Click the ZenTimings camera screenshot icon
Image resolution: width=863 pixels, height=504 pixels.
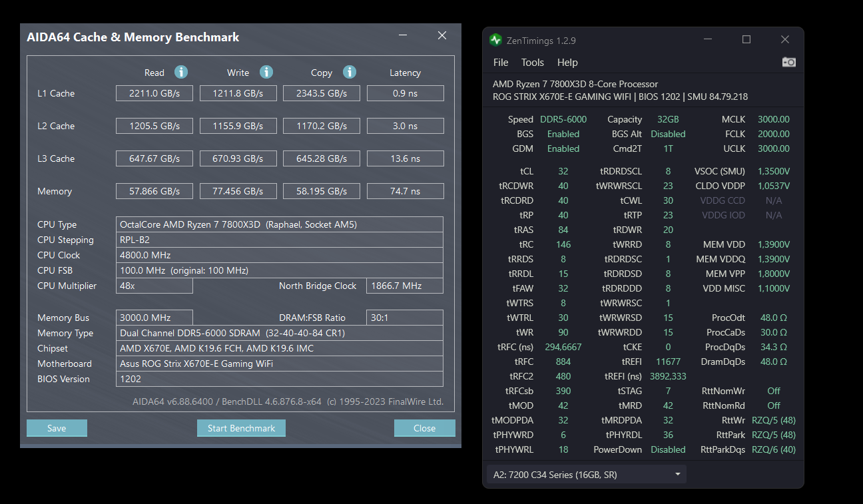pos(789,62)
